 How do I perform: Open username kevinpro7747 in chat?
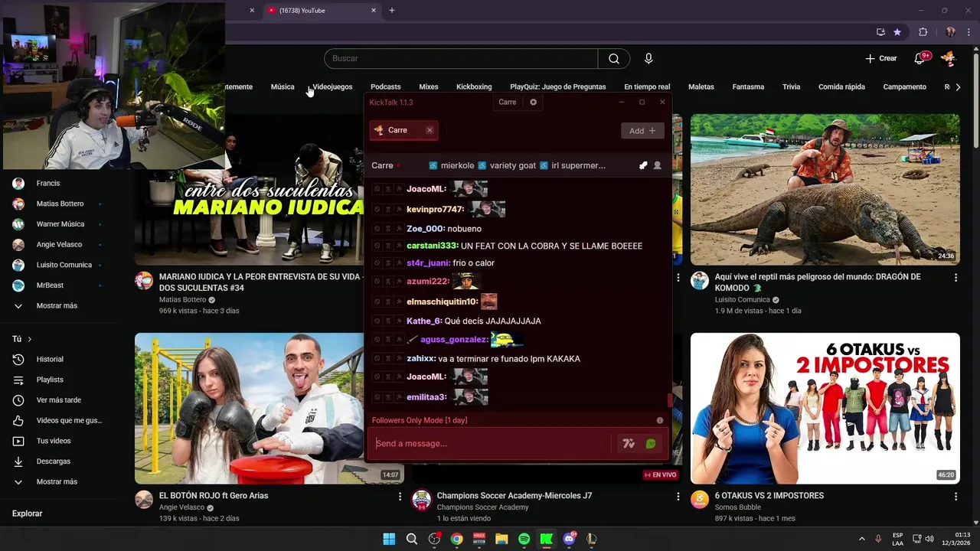435,209
